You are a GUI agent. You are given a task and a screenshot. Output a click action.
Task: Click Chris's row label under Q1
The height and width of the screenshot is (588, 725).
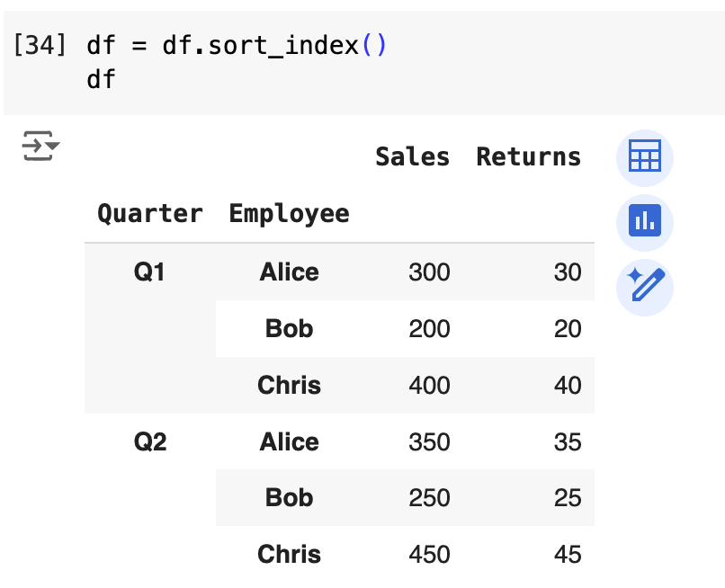click(289, 385)
